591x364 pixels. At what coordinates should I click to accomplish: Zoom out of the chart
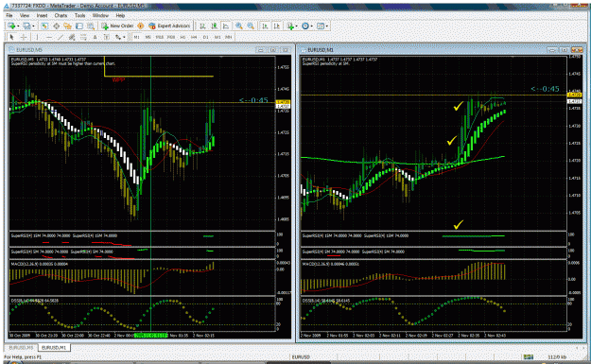(251, 26)
